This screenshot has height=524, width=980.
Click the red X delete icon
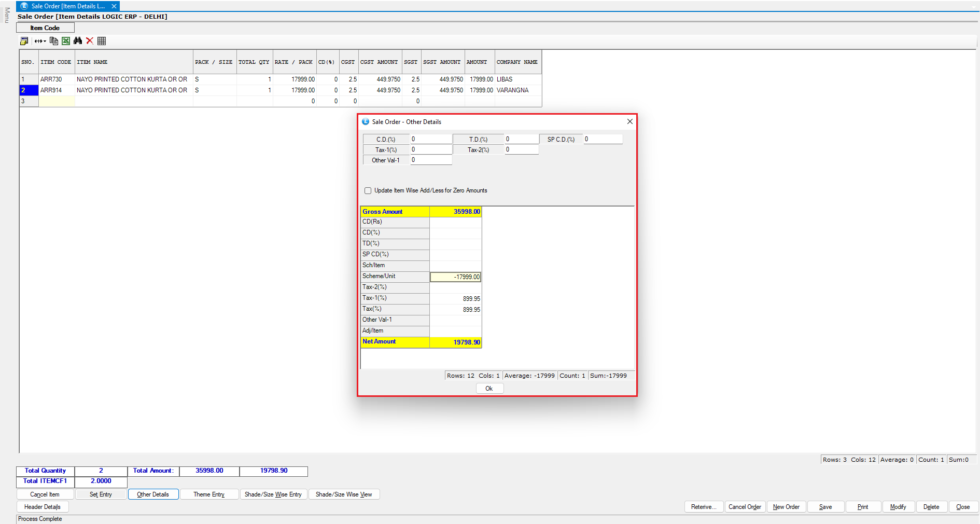(x=90, y=41)
